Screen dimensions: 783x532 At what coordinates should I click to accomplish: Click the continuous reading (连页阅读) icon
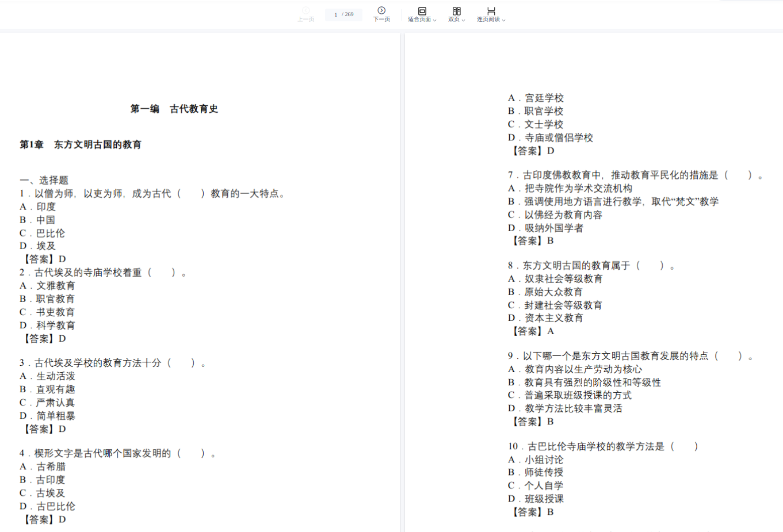pos(491,11)
